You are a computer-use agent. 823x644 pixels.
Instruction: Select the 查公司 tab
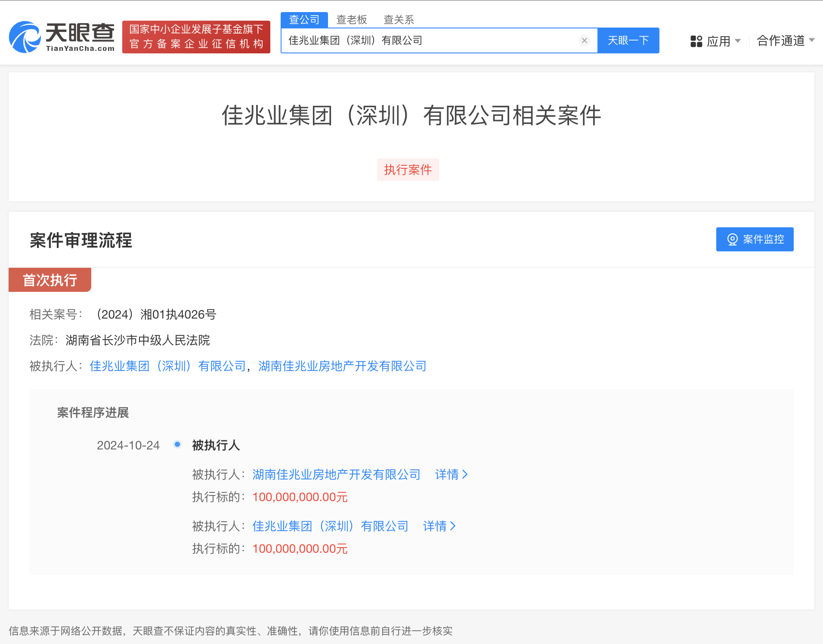pos(304,20)
